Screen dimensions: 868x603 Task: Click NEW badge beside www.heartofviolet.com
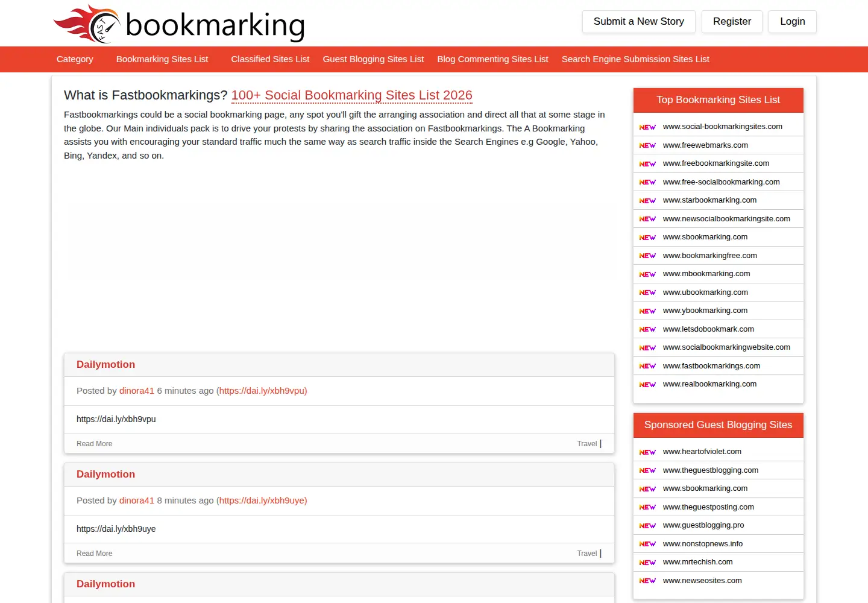pyautogui.click(x=647, y=452)
